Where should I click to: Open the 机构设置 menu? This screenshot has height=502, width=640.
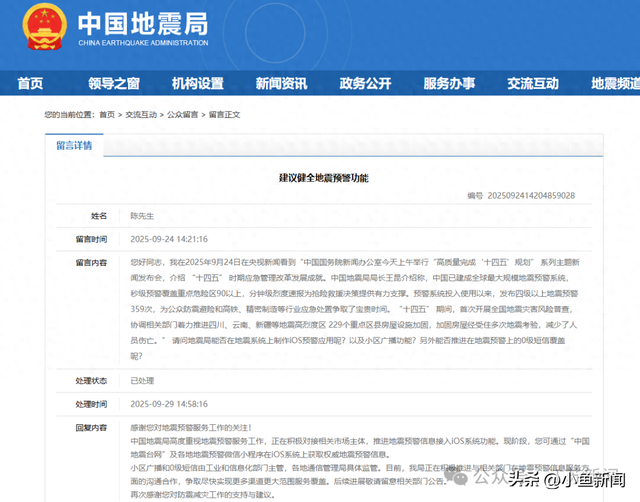(x=197, y=83)
